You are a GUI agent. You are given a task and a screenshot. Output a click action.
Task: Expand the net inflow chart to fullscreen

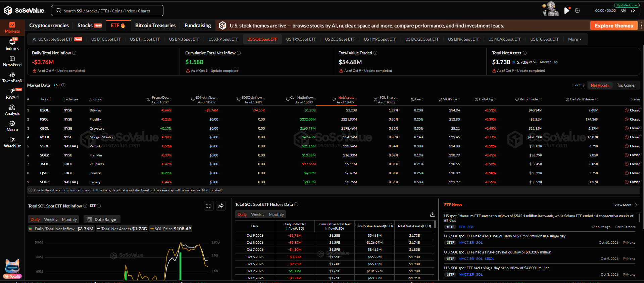pos(208,206)
